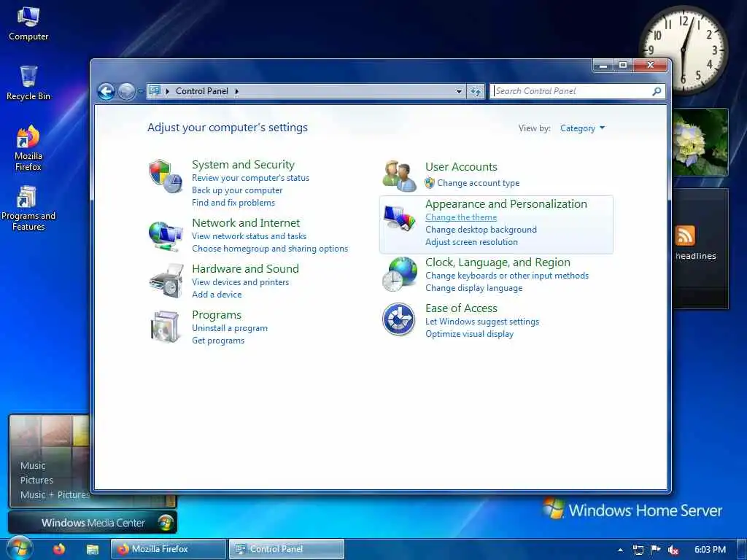Click Change keyboards or other input methods
Image resolution: width=747 pixels, height=560 pixels.
[507, 275]
